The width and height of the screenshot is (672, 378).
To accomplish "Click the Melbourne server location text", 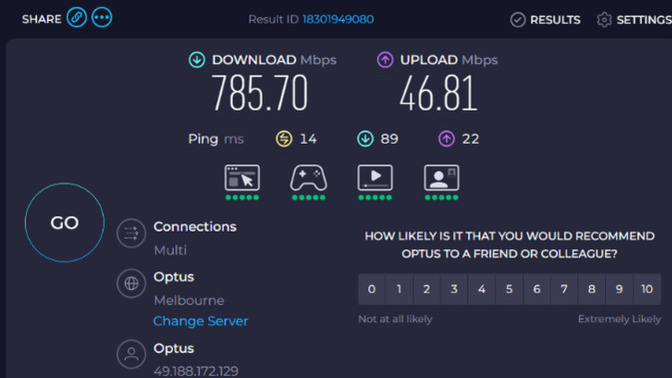I will pos(189,300).
